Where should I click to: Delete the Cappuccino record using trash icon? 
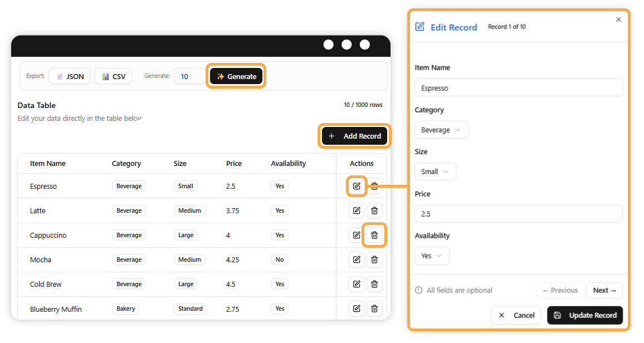tap(374, 235)
